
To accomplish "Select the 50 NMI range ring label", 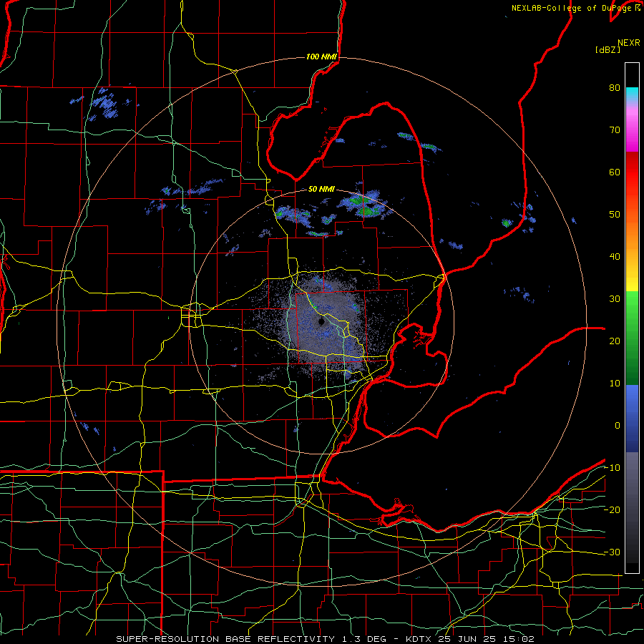I will [321, 189].
